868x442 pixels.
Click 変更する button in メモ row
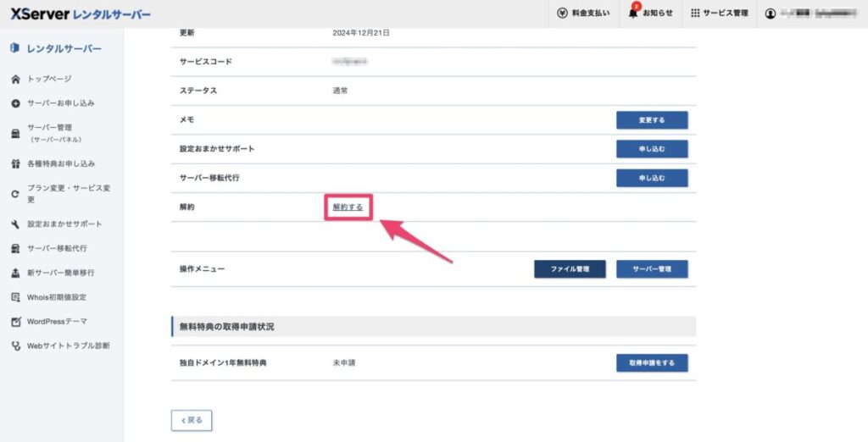point(652,120)
